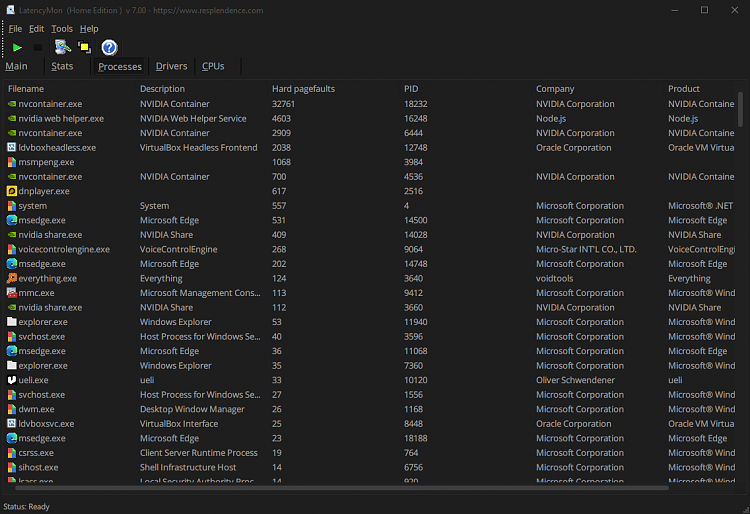
Task: Click the voidtools company cell
Action: pos(554,278)
